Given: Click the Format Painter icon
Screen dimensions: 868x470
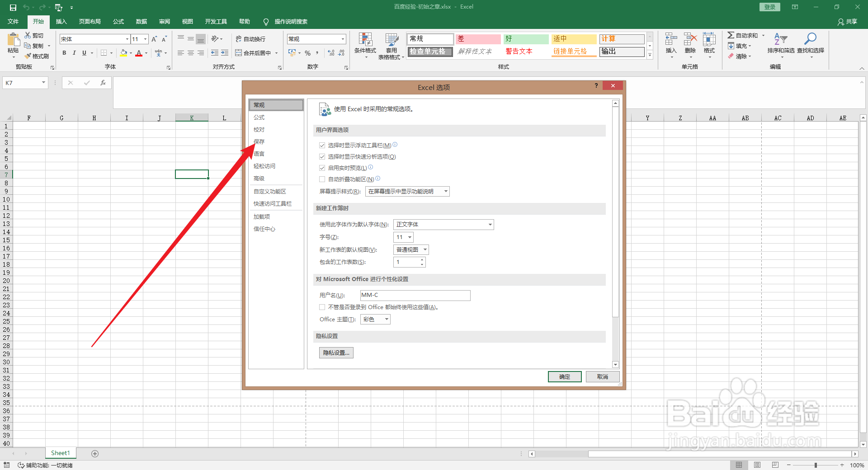Looking at the screenshot, I should click(28, 56).
